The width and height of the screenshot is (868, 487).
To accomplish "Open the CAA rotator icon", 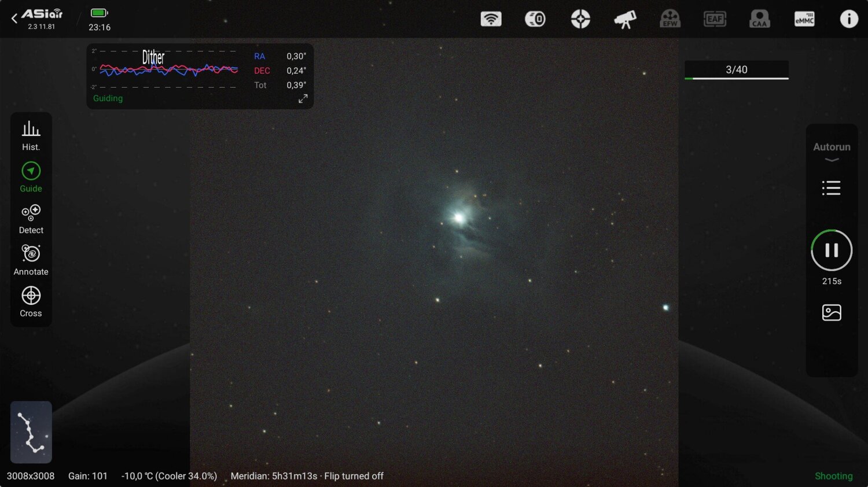I will (760, 19).
